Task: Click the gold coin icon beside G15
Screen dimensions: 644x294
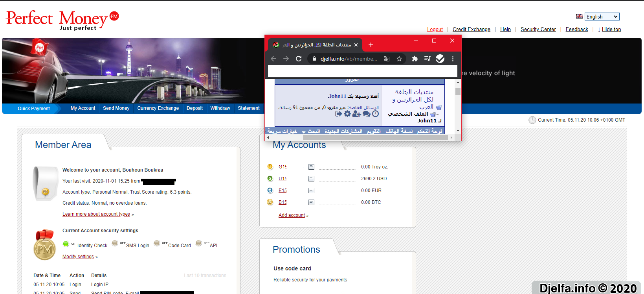Action: point(270,166)
